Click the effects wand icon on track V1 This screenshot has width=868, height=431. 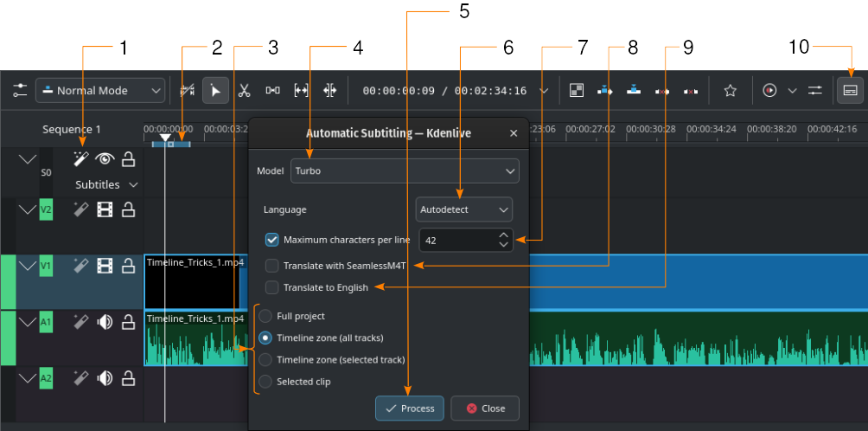point(81,266)
